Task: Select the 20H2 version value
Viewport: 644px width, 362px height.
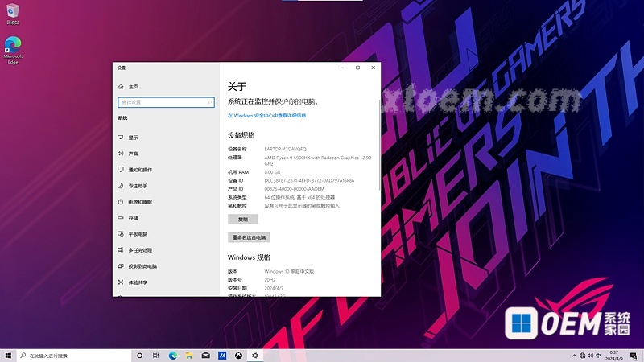Action: point(270,280)
